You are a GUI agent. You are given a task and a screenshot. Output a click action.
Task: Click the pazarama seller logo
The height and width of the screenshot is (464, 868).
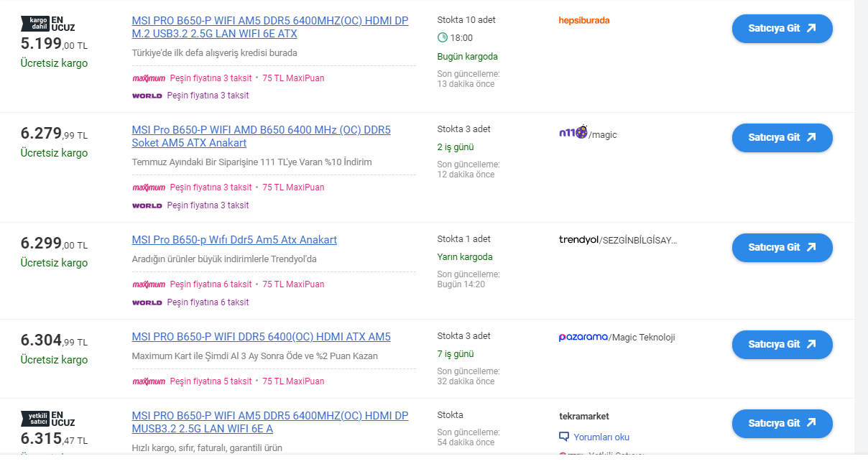coord(583,337)
